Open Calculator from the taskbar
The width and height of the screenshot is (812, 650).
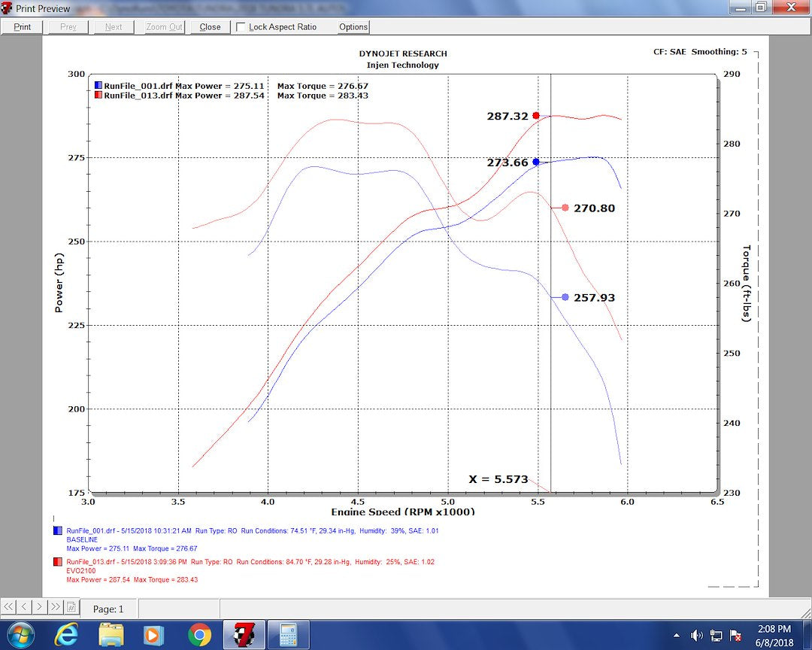coord(289,635)
